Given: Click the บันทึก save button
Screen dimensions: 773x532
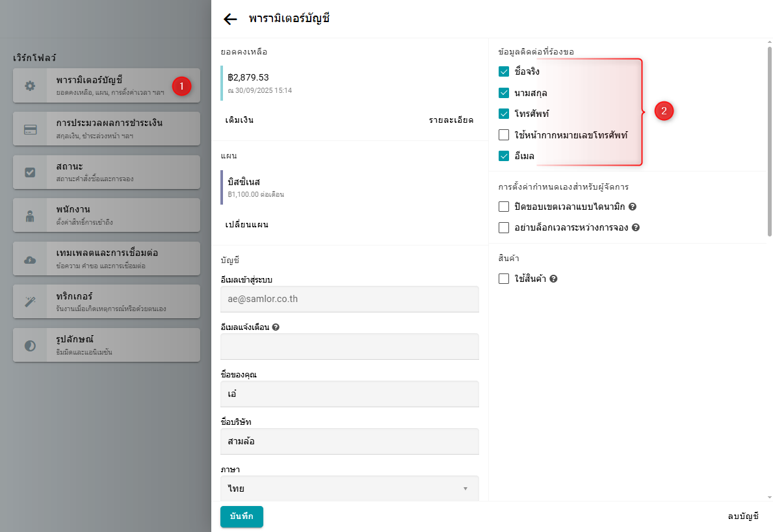Looking at the screenshot, I should click(x=241, y=516).
